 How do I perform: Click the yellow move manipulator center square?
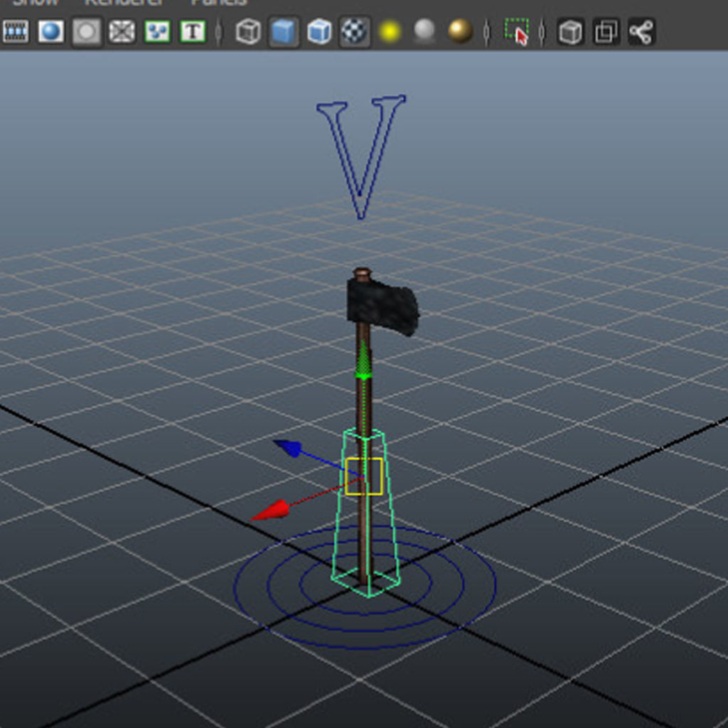[364, 476]
